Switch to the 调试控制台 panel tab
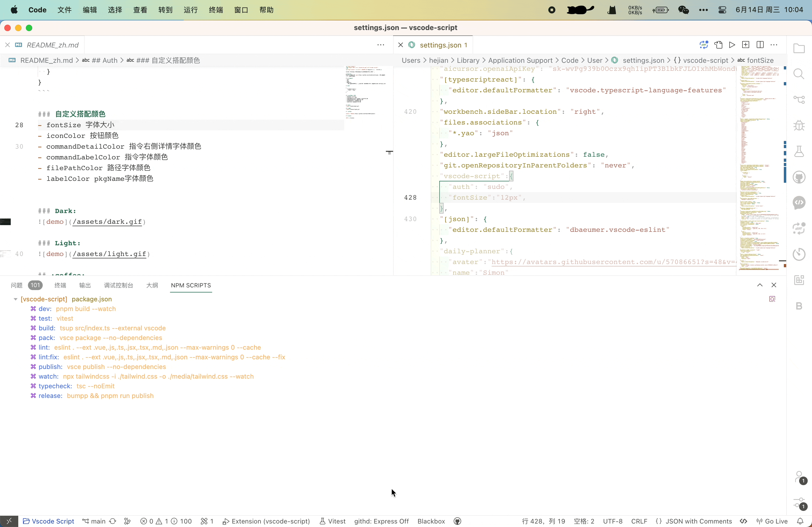 [x=118, y=285]
